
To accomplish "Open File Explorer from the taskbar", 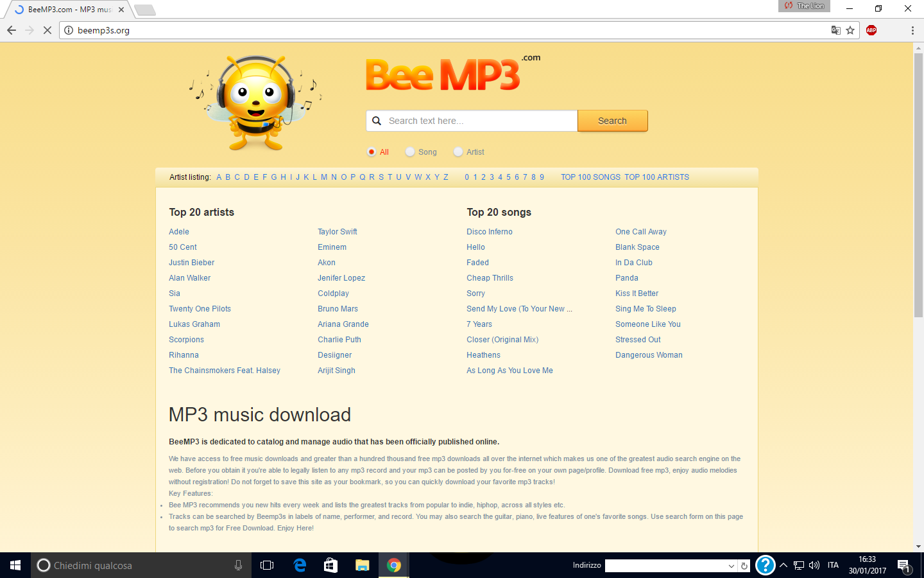I will (362, 565).
